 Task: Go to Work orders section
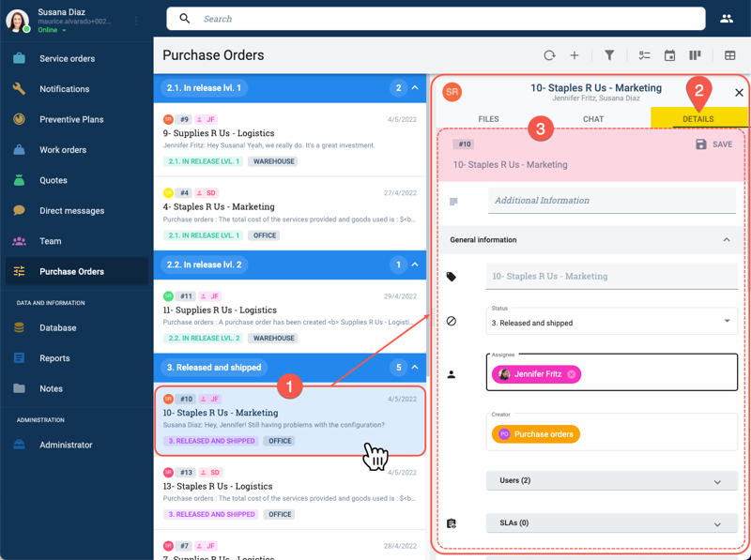click(63, 150)
